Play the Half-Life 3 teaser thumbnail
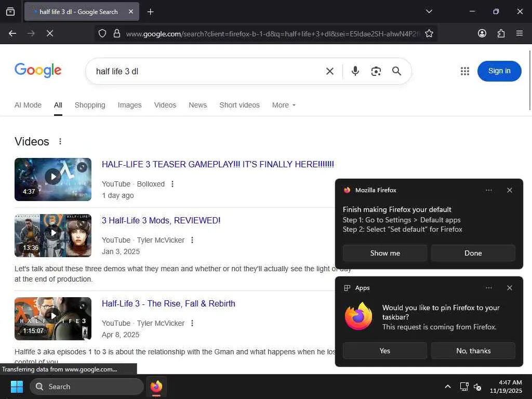 tap(53, 179)
